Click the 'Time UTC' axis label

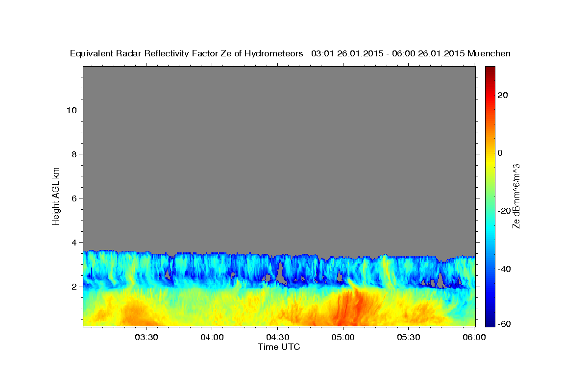(279, 347)
